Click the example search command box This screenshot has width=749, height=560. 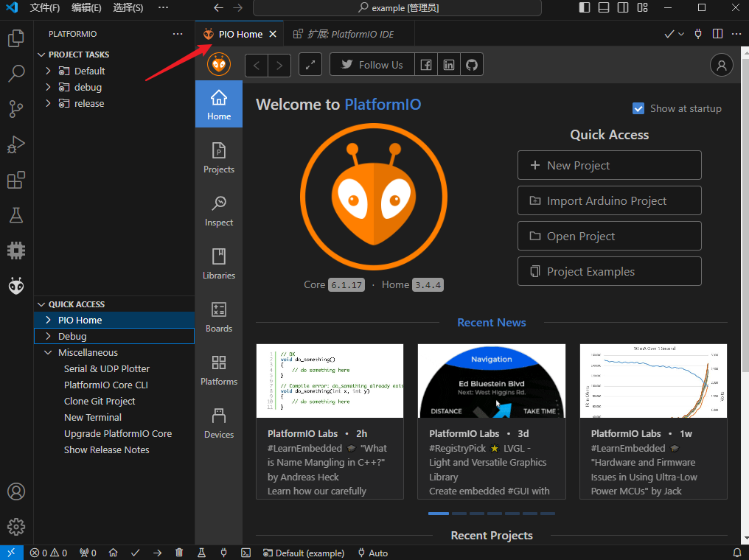pyautogui.click(x=397, y=7)
